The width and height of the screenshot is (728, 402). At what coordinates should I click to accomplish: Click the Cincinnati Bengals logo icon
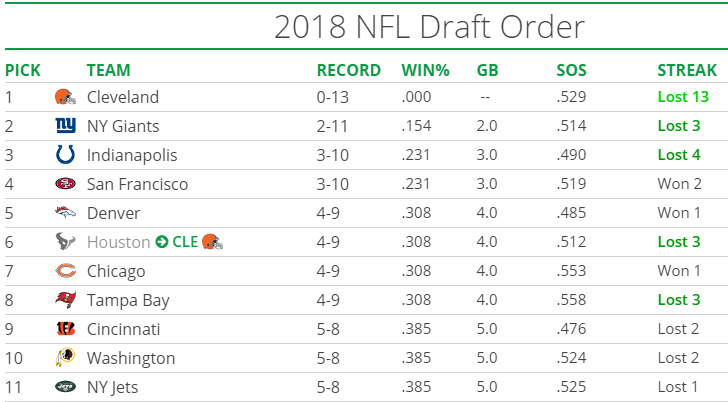point(65,330)
